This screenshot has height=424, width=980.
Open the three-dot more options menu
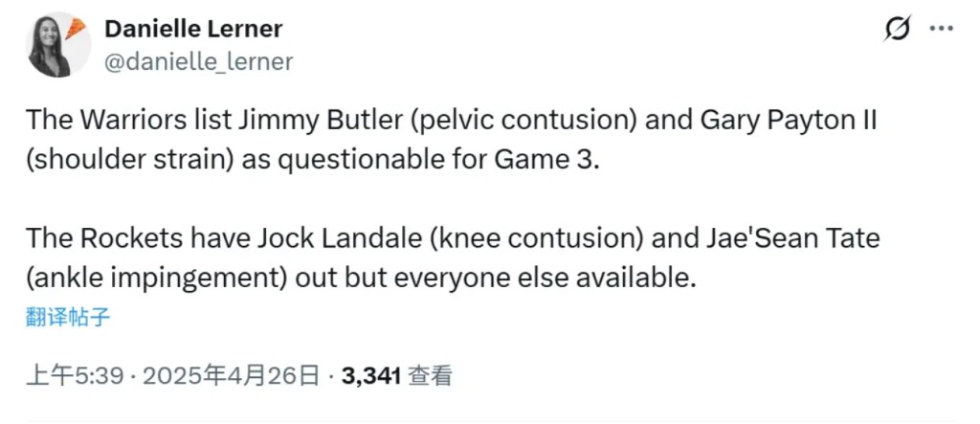point(943,30)
